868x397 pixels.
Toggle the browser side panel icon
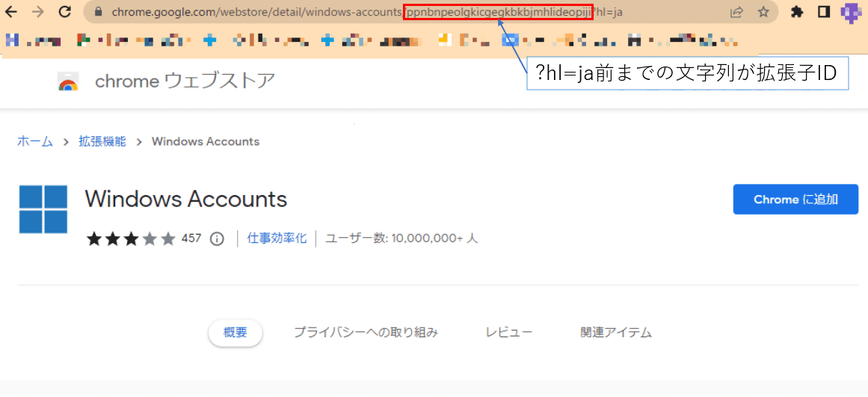coord(824,12)
